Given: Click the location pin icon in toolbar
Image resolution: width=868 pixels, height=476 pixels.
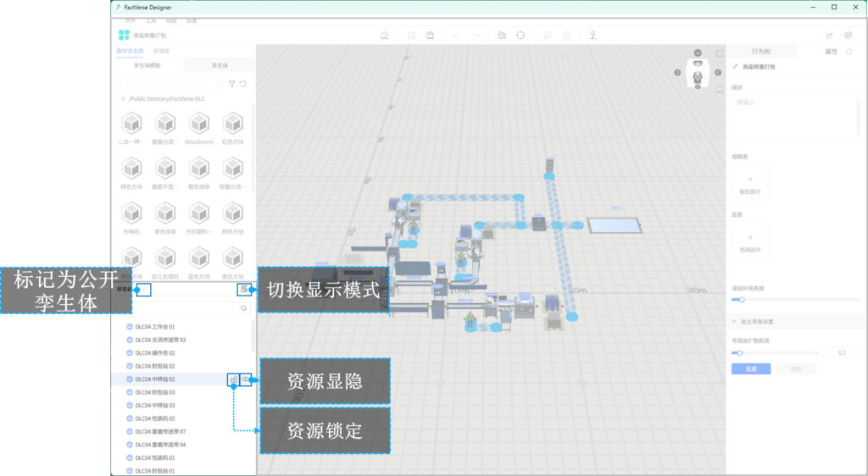Looking at the screenshot, I should [x=593, y=36].
